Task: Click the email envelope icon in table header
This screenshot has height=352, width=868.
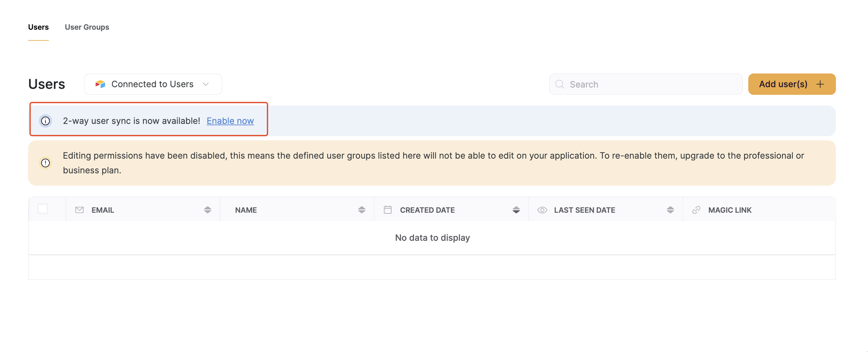Action: [x=79, y=209]
